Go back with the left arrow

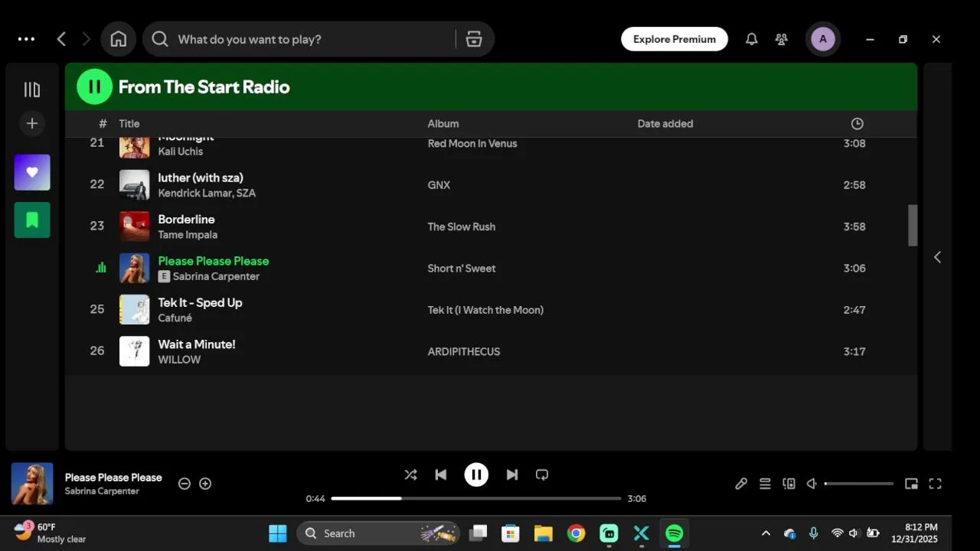61,39
